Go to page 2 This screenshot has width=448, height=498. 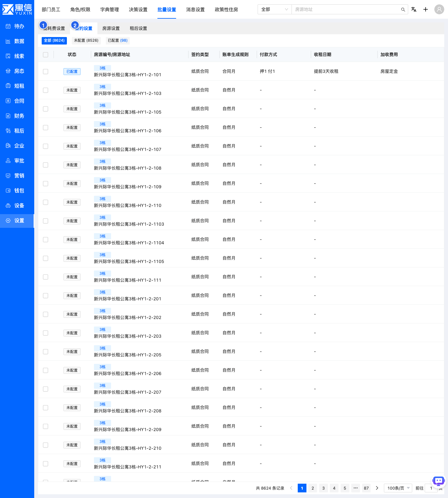coord(313,488)
